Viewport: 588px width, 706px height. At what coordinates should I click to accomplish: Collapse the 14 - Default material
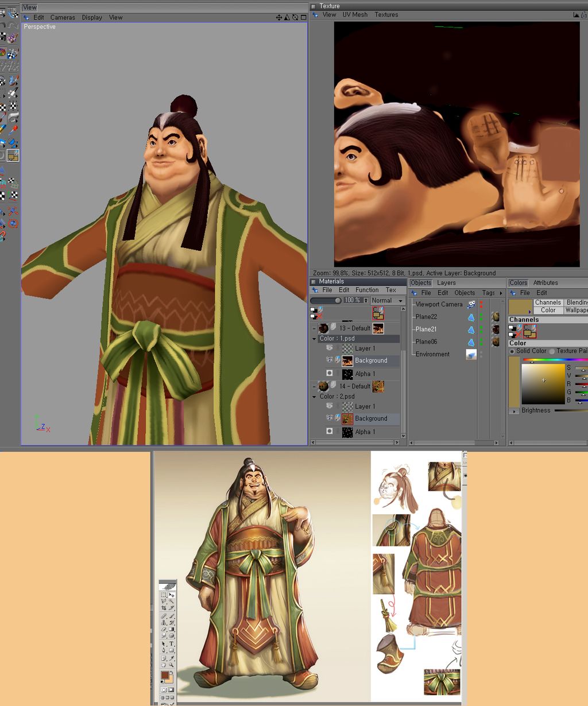(314, 386)
